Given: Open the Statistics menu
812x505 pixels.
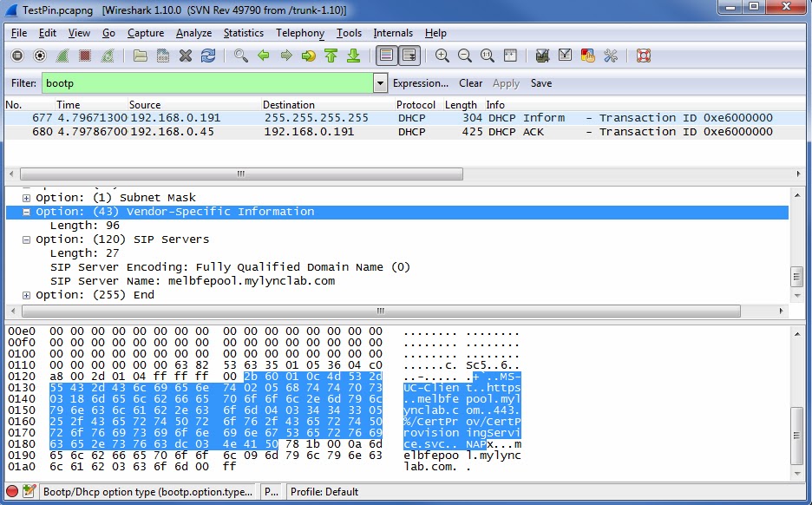Looking at the screenshot, I should (244, 33).
